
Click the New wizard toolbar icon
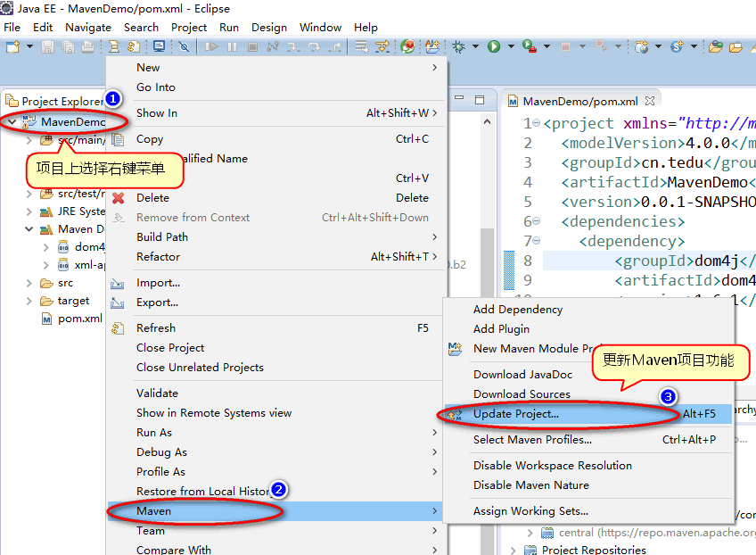point(12,46)
